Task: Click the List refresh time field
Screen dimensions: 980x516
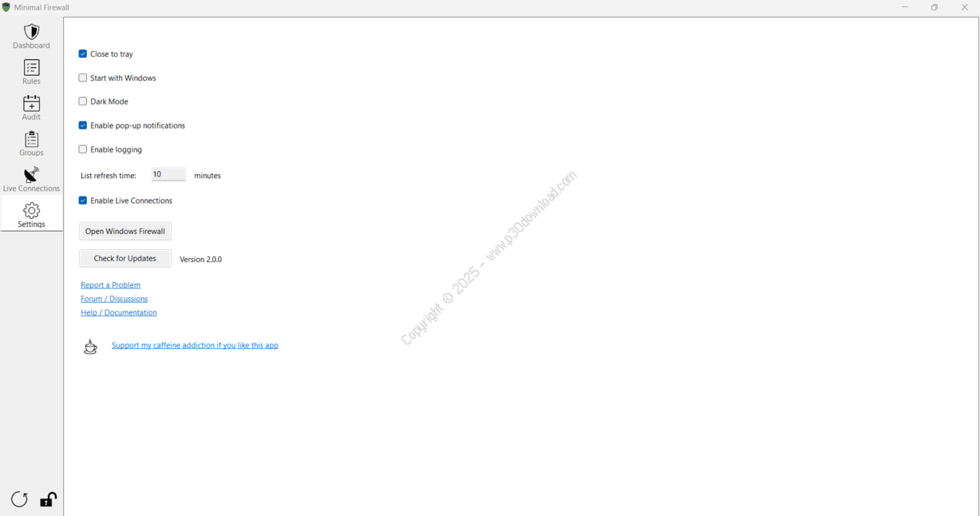Action: tap(168, 175)
